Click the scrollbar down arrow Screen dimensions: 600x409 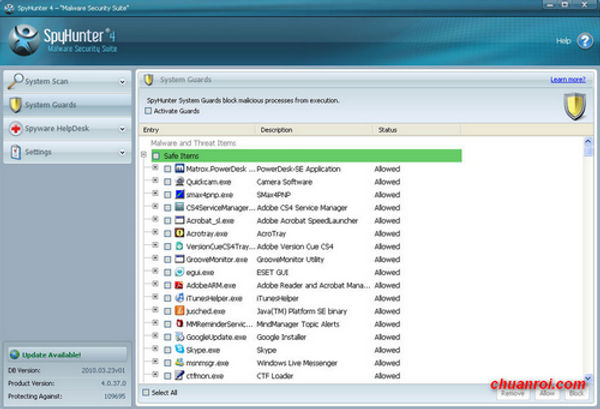point(588,378)
